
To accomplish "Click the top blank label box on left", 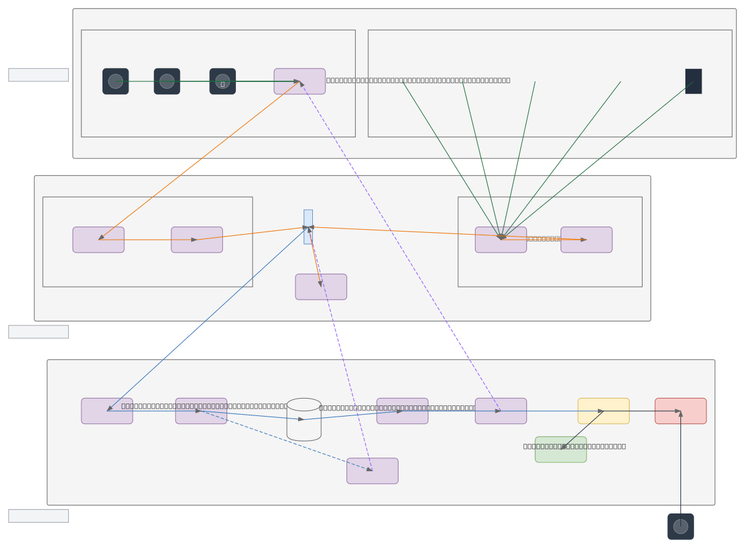I will (38, 75).
